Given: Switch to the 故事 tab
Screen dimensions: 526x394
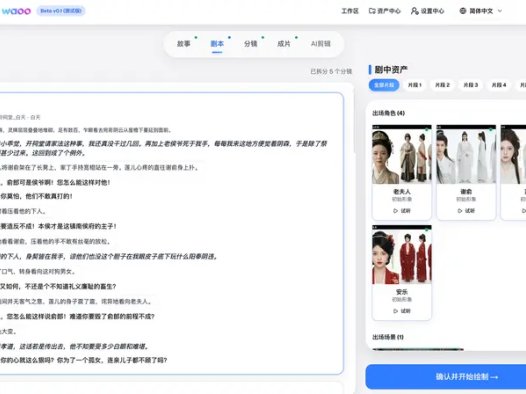Looking at the screenshot, I should (183, 44).
